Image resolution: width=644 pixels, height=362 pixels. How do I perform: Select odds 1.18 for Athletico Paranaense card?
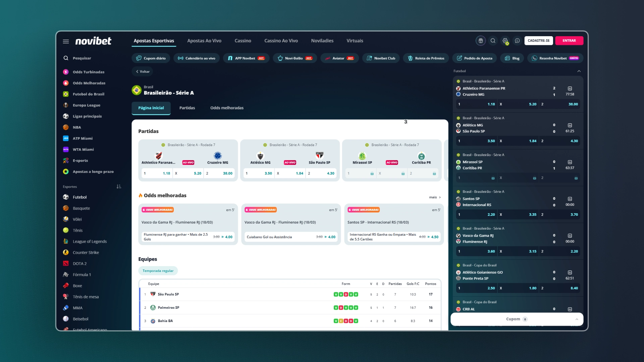tap(157, 173)
